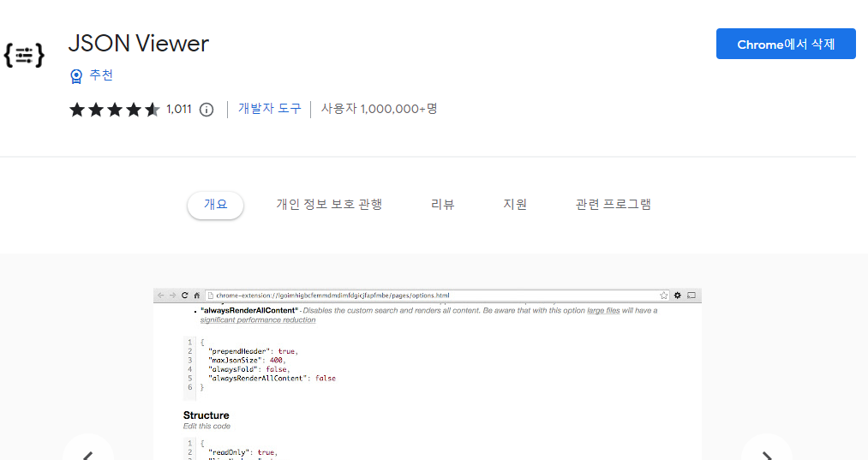Click the '사용자 1,000,000+명' user count text
Viewport: 868px width, 460px height.
click(380, 109)
